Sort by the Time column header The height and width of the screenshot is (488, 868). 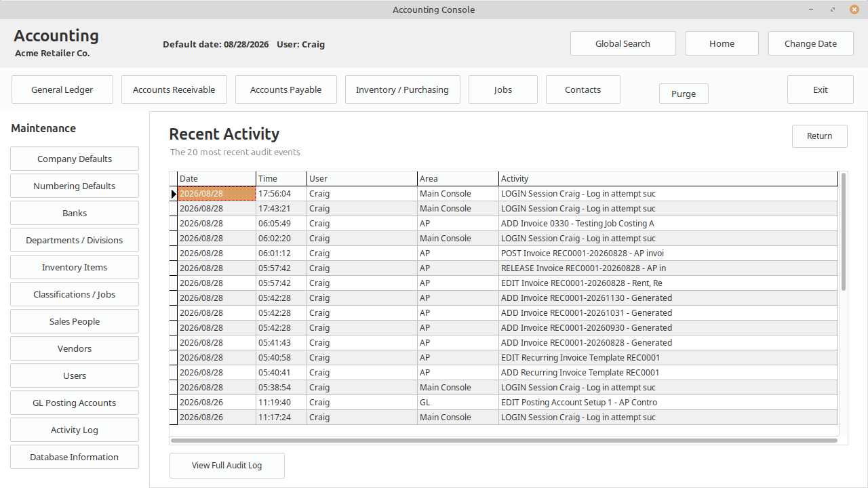[281, 178]
